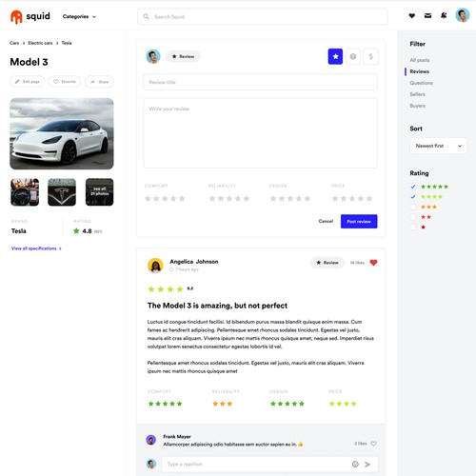
Task: Select the question post type icon
Action: [x=353, y=56]
